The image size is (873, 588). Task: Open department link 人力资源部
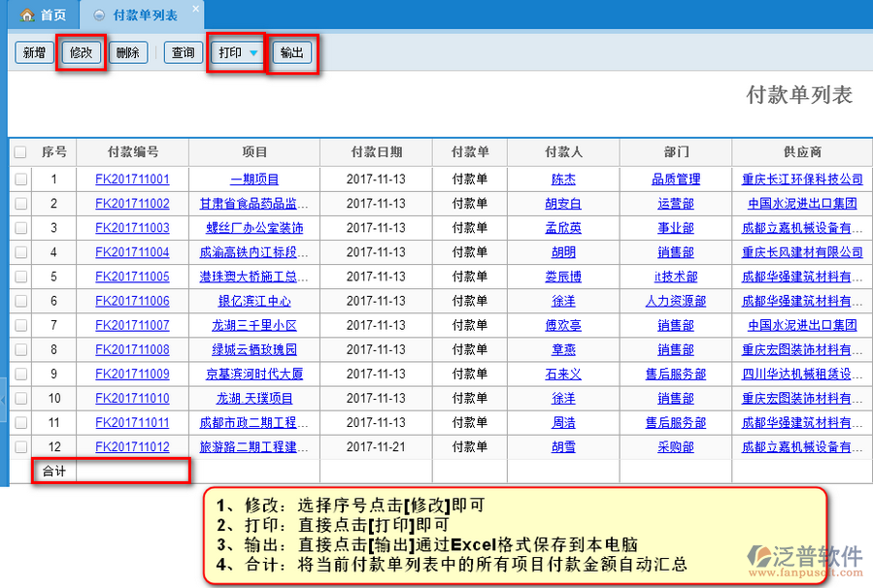click(675, 301)
